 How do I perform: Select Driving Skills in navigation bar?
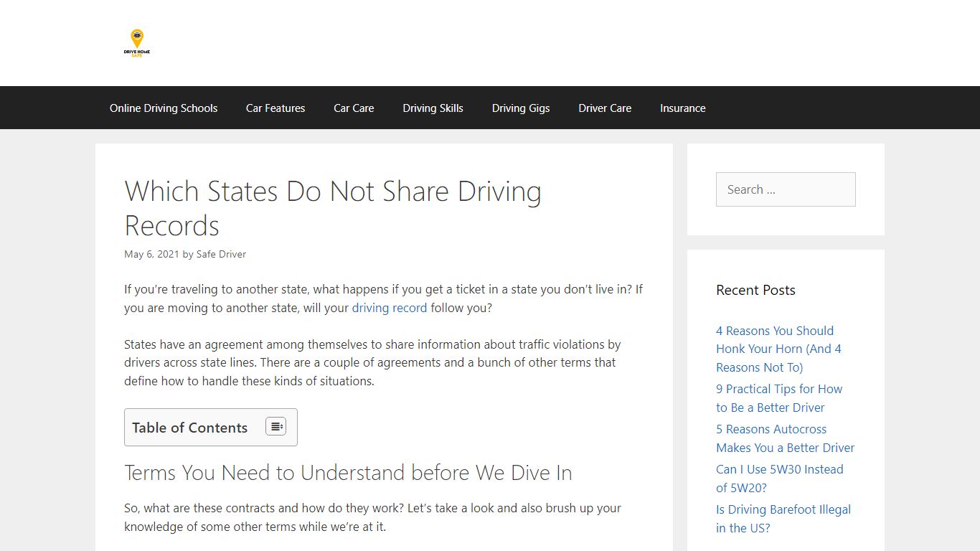tap(433, 108)
